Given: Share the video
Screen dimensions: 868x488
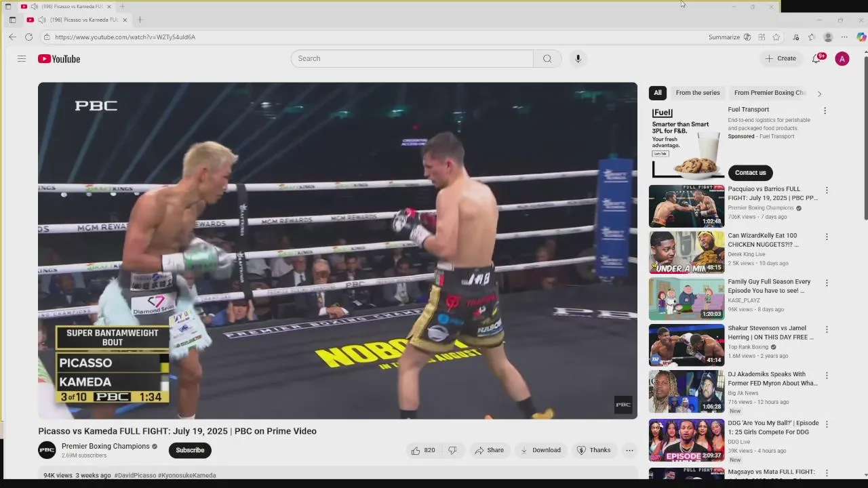Looking at the screenshot, I should (x=489, y=450).
